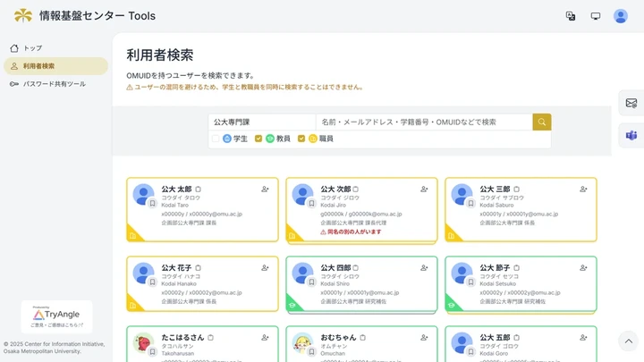Click add-user icon on 公大 節子 card
The width and height of the screenshot is (644, 362).
(583, 267)
